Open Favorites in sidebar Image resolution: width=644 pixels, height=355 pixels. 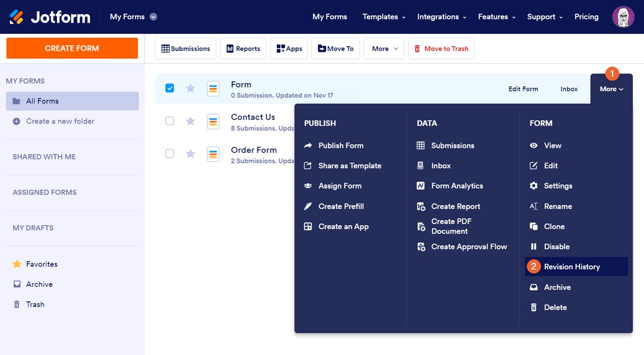[x=42, y=264]
